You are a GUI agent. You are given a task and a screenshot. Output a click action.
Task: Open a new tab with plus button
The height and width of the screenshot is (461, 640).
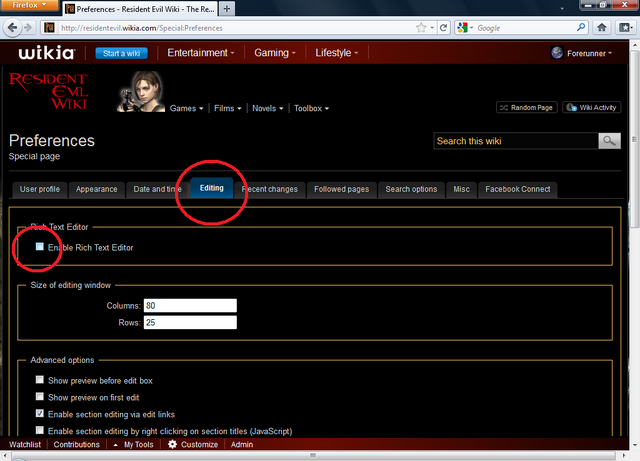click(x=227, y=9)
